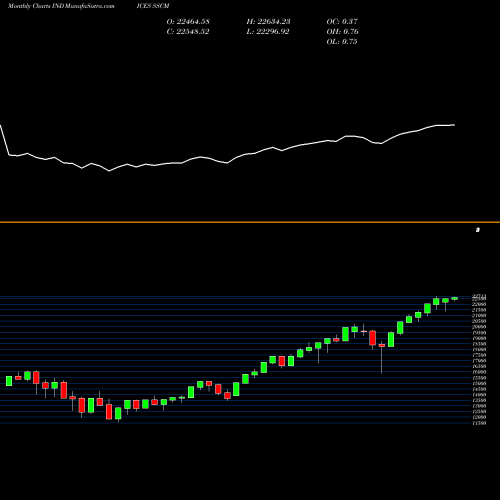The width and height of the screenshot is (500, 500).
Task: Click the 'OH: 0.76' reading
Action: [x=342, y=32]
